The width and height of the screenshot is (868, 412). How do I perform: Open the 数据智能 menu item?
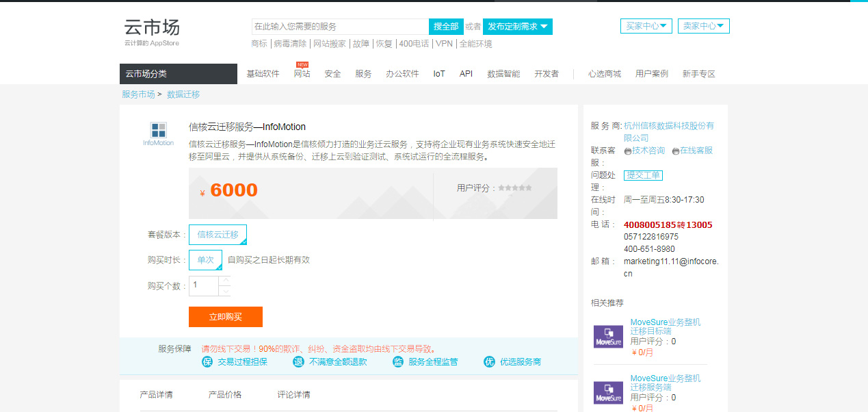click(503, 74)
